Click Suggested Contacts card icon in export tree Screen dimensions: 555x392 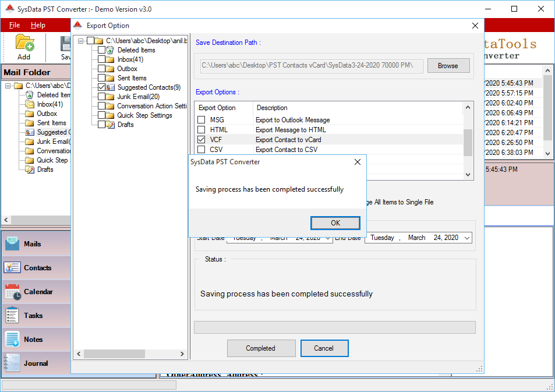[110, 87]
